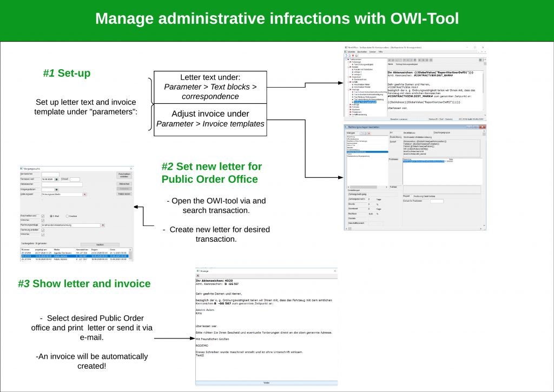Click the Suchen button above results list
The height and width of the screenshot is (392, 554).
pos(100,244)
